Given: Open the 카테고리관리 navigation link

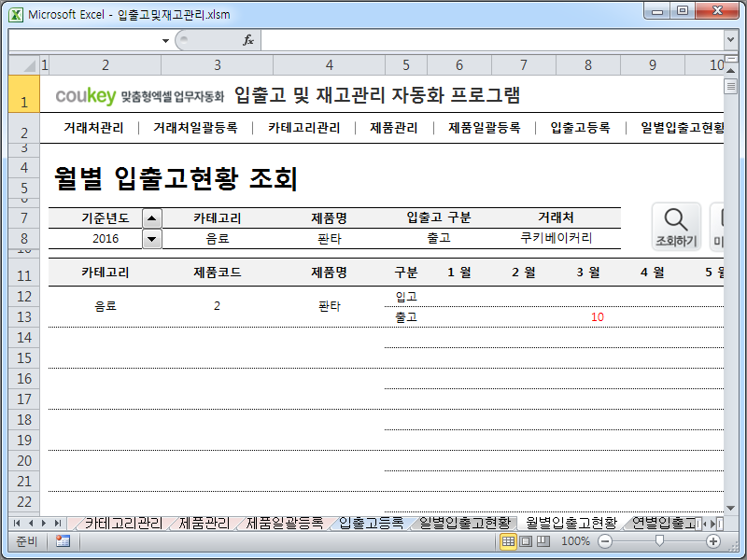Looking at the screenshot, I should tap(304, 128).
